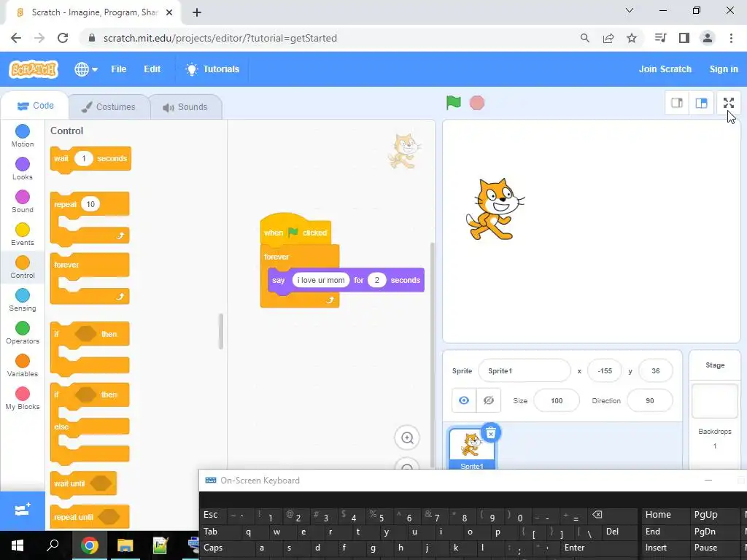Select the Sprite1 thumbnail
Screen dimensions: 747x560
pyautogui.click(x=472, y=448)
